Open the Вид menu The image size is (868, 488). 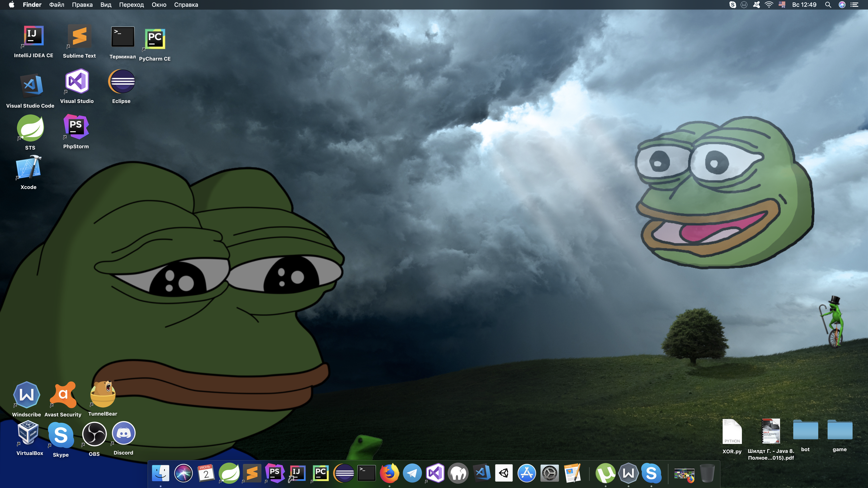click(106, 5)
